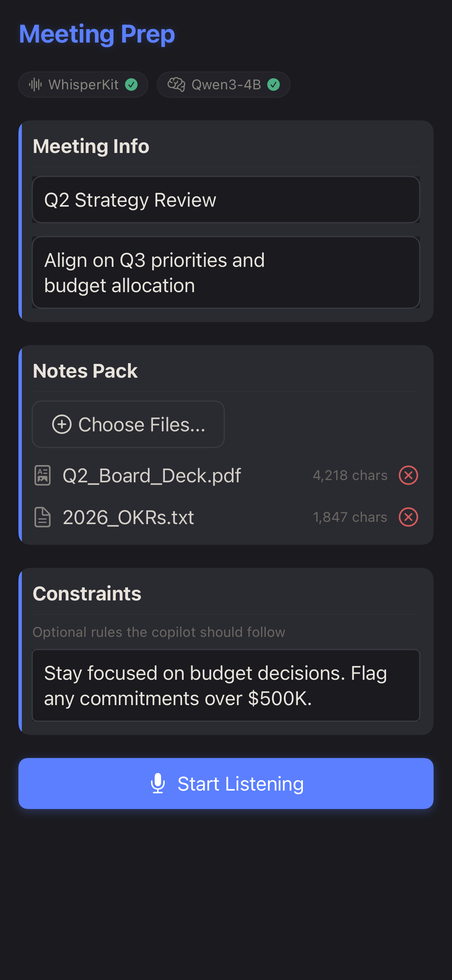This screenshot has width=452, height=980.
Task: Click the plus icon in Choose Files button
Action: click(61, 424)
